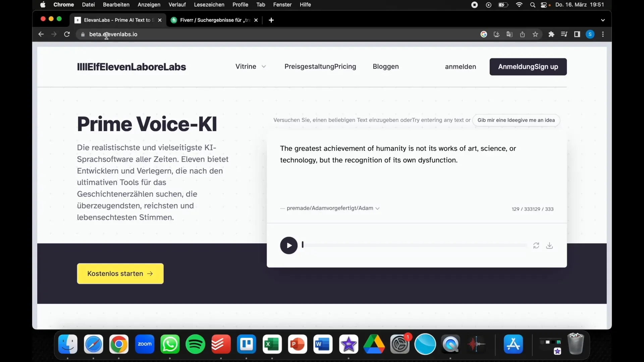The width and height of the screenshot is (644, 362).
Task: Open the PreisgestaltungPricing page
Action: click(x=320, y=66)
